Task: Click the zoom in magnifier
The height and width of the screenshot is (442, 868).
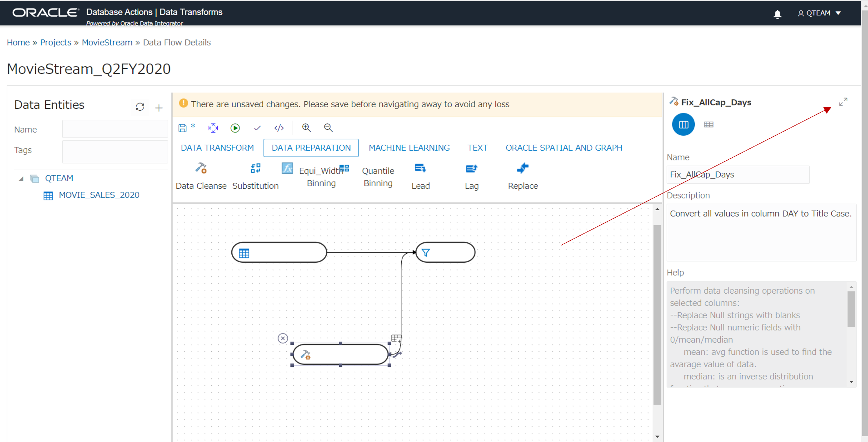Action: tap(306, 128)
